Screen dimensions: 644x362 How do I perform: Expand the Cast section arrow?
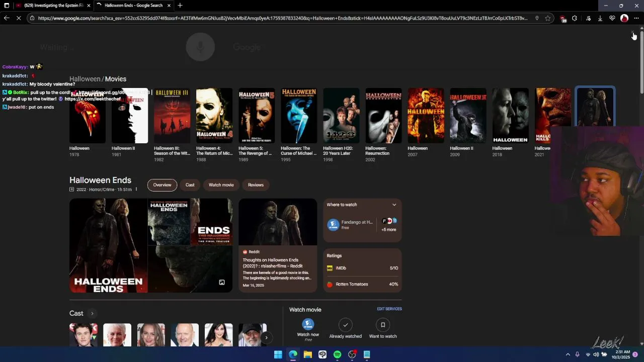[92, 314]
